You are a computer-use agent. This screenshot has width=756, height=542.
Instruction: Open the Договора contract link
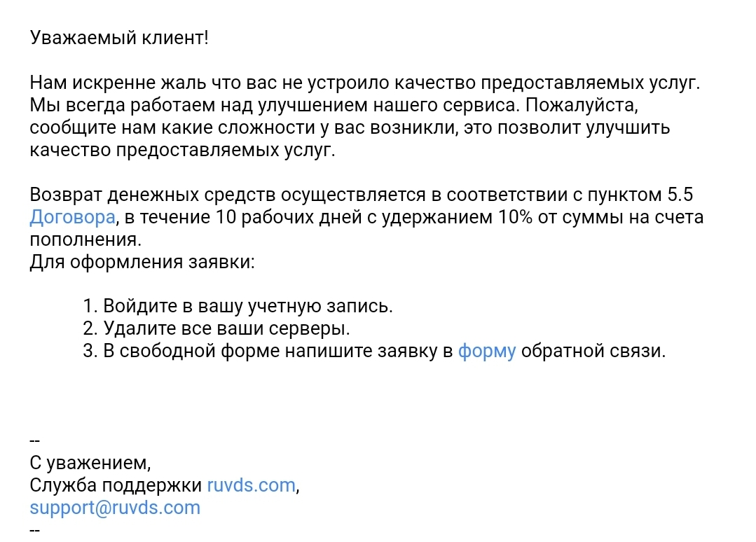click(72, 218)
